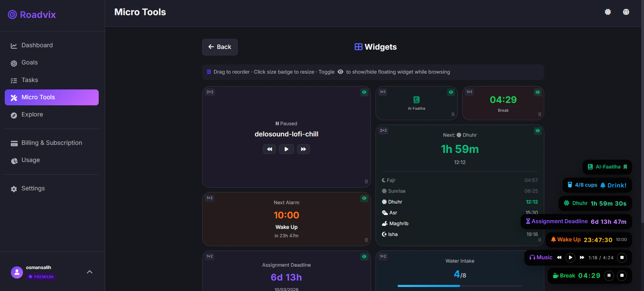
Task: Change 1×1 size badge on Al-Faatiha widget
Action: pyautogui.click(x=383, y=92)
